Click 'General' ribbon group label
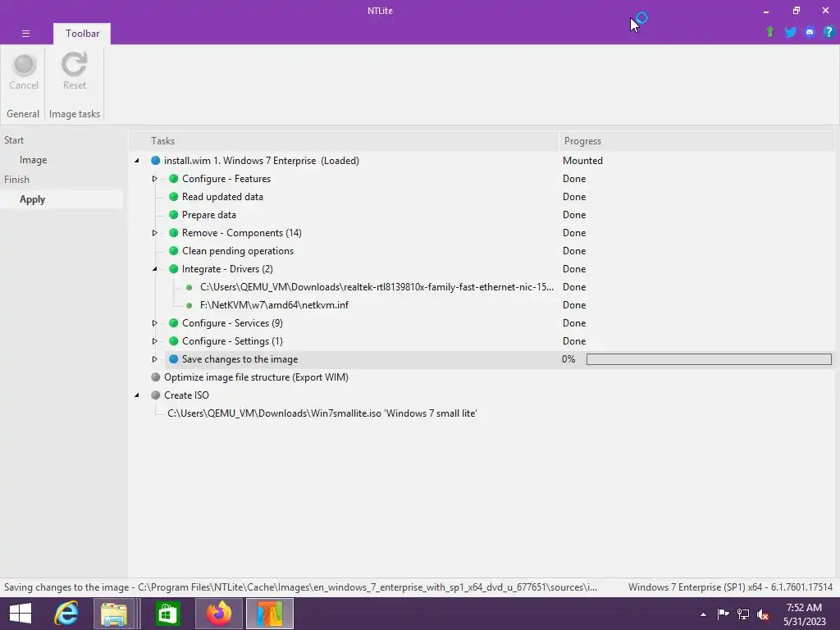Image resolution: width=840 pixels, height=630 pixels. coord(23,114)
